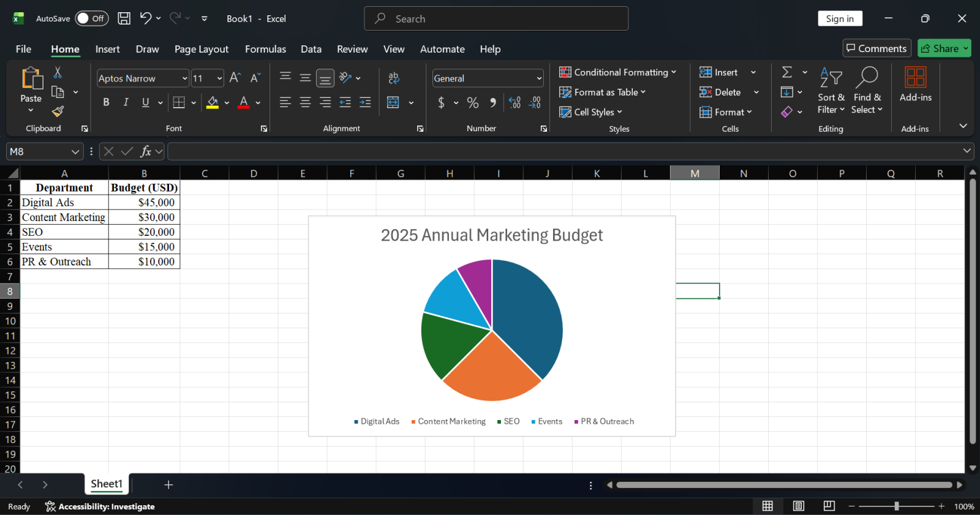The image size is (980, 515).
Task: Expand Conditional Formatting menu
Action: [617, 72]
